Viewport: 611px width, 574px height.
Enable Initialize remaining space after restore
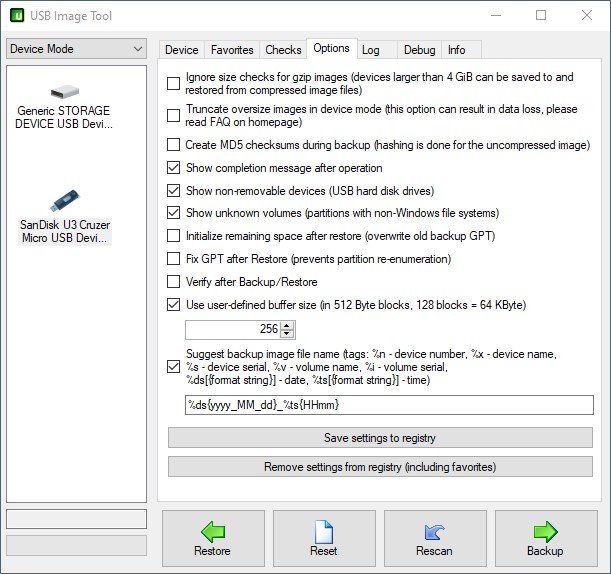click(x=173, y=236)
